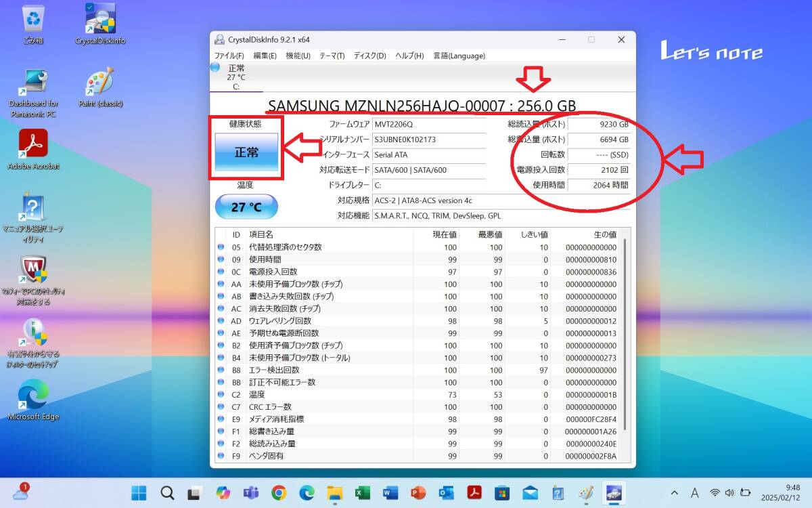Open Microsoft Store from the taskbar

pos(502,493)
